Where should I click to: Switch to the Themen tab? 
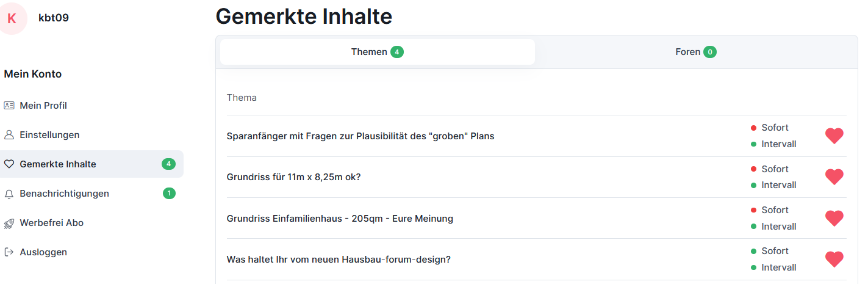point(377,52)
